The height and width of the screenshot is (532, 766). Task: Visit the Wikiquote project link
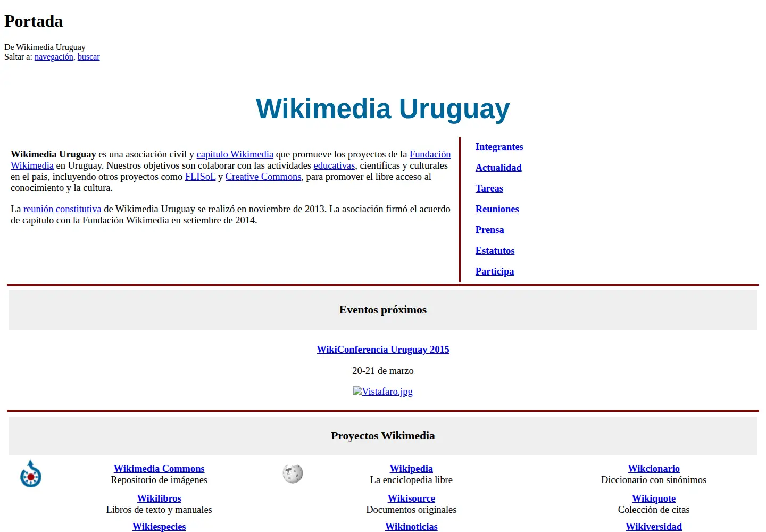pyautogui.click(x=654, y=498)
